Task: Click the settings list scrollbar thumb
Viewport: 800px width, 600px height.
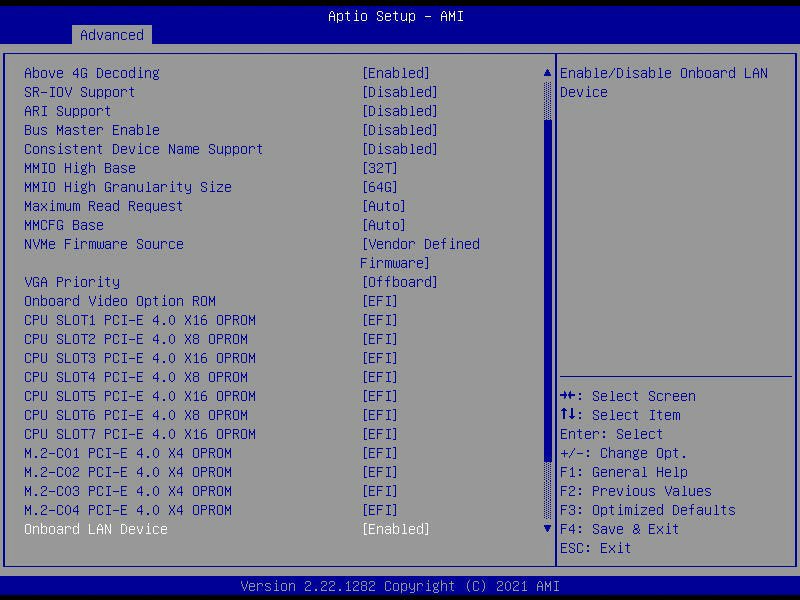Action: pos(548,291)
